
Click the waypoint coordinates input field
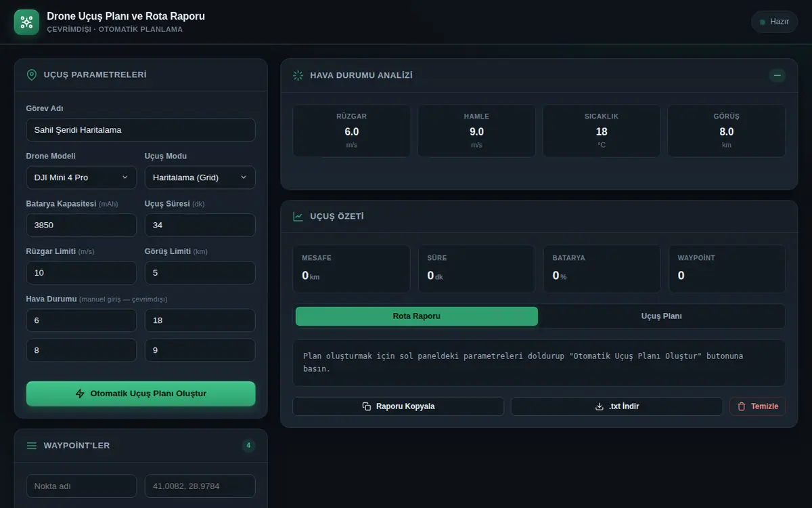coord(200,486)
